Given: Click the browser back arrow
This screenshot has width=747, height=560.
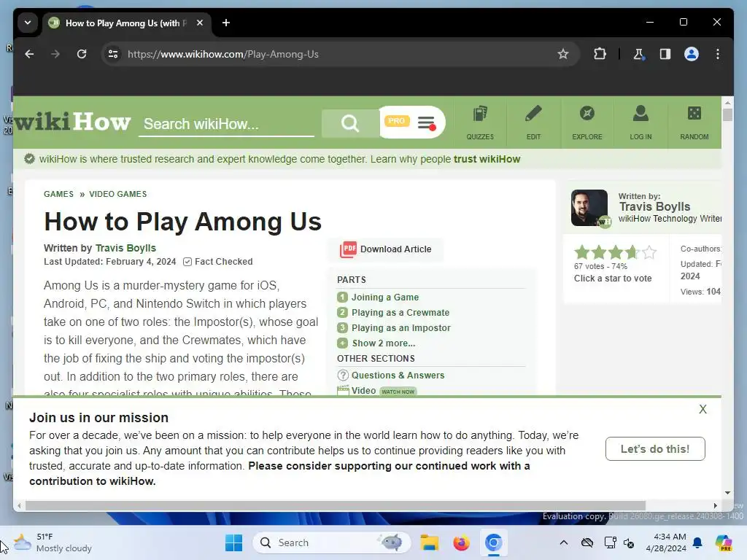Looking at the screenshot, I should pos(29,54).
